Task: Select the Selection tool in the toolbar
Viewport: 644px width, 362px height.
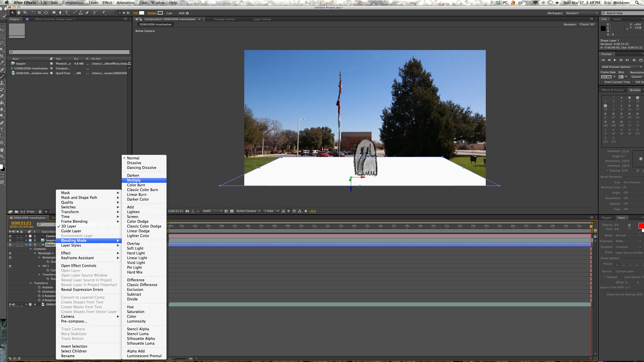Action: pyautogui.click(x=13, y=13)
